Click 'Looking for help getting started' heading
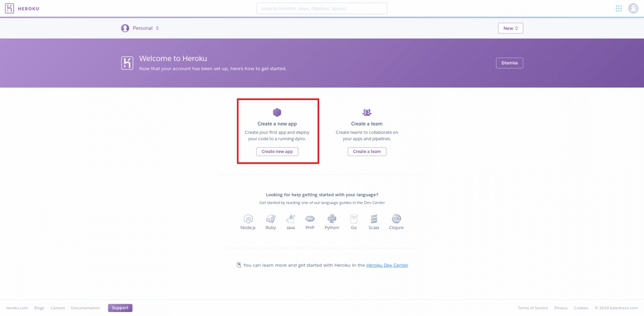Viewport: 644px width, 316px height. pyautogui.click(x=322, y=195)
